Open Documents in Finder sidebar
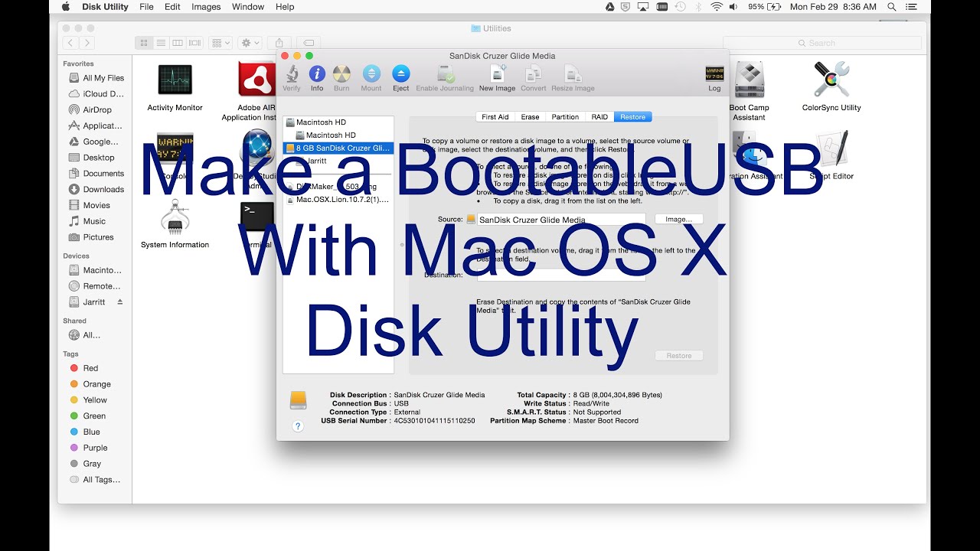980x551 pixels. pos(96,174)
